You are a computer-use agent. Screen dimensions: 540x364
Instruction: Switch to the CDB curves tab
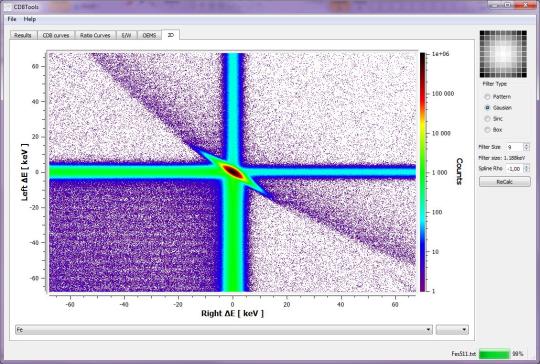point(56,35)
